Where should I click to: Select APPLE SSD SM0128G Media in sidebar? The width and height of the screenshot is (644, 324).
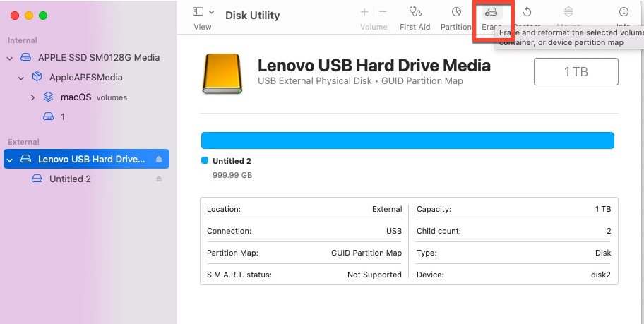99,57
